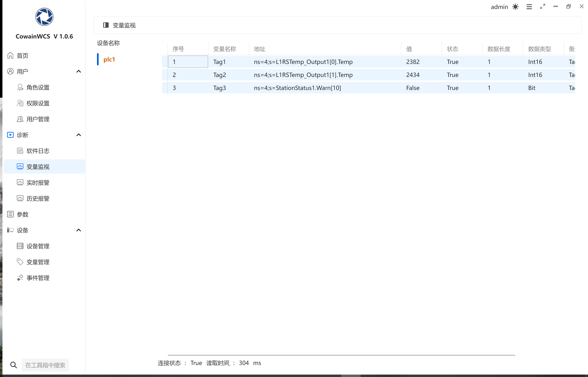Sort by the 变量名称 column header

pyautogui.click(x=224, y=49)
